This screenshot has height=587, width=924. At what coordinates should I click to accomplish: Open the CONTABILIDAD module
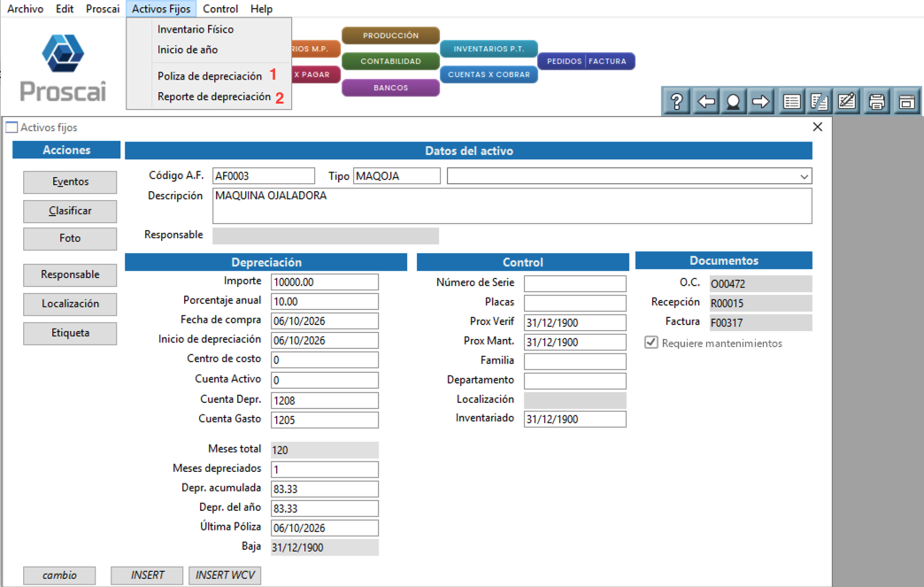click(x=390, y=61)
